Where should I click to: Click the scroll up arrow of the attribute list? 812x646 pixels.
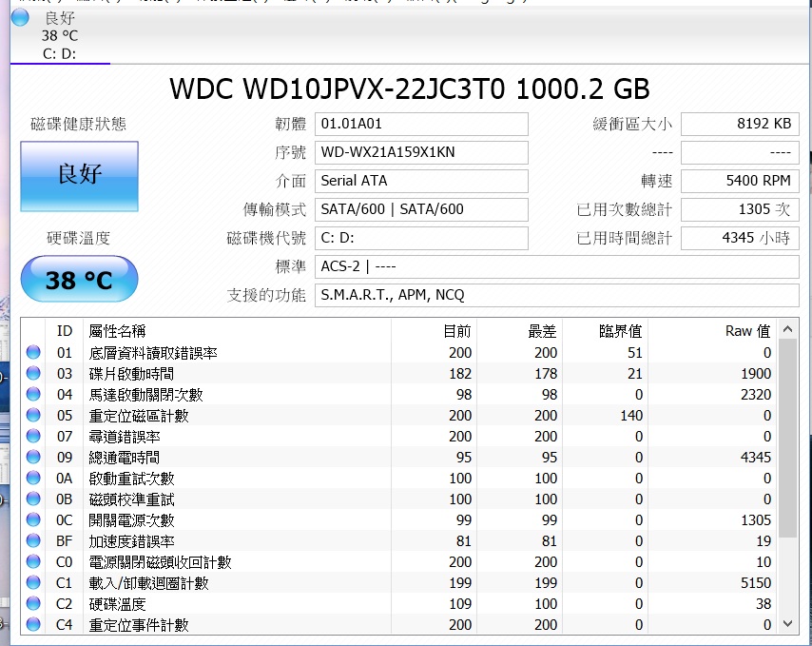pos(787,329)
